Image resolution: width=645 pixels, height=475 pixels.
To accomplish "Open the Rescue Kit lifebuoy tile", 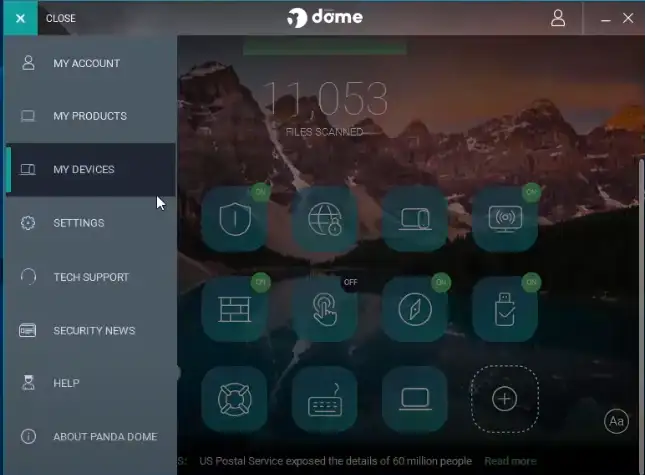I will 234,398.
